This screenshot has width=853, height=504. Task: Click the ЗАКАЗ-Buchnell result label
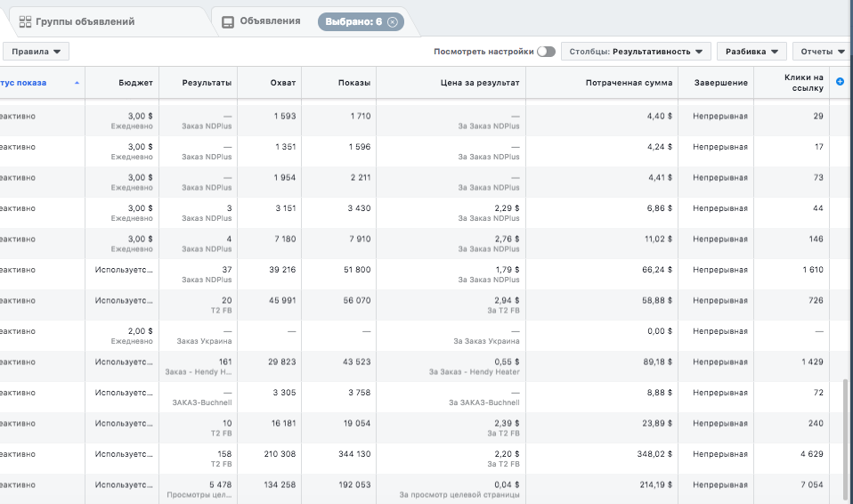click(202, 402)
